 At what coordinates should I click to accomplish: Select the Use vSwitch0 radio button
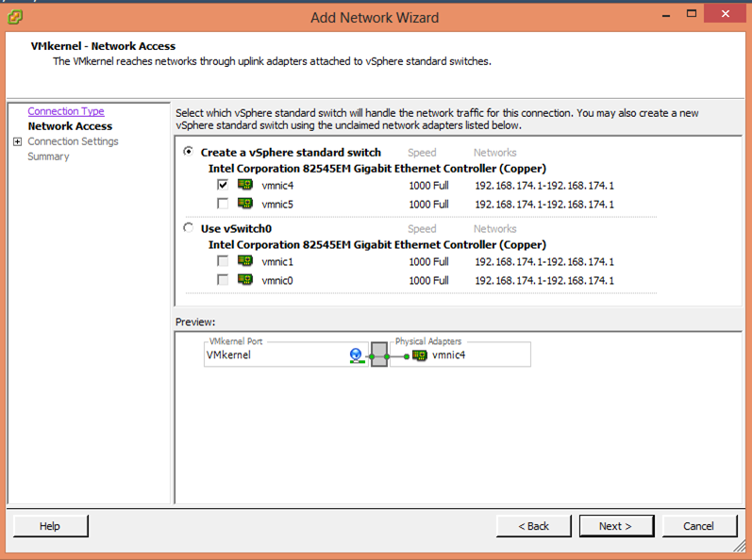coord(189,227)
